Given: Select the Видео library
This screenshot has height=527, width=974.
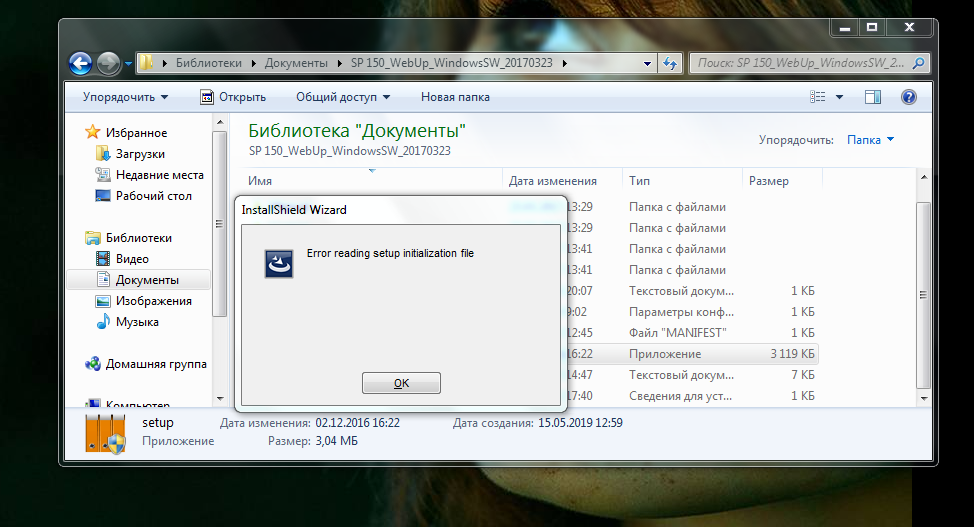Looking at the screenshot, I should point(132,259).
